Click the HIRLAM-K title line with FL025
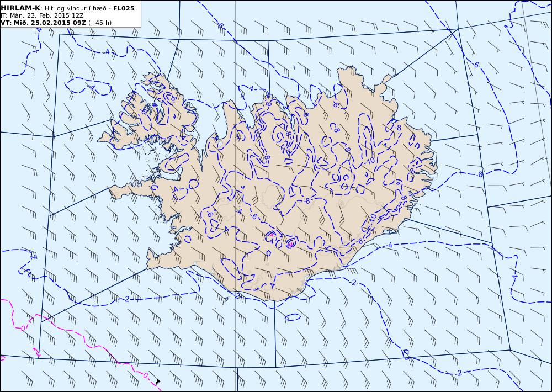 [67, 8]
